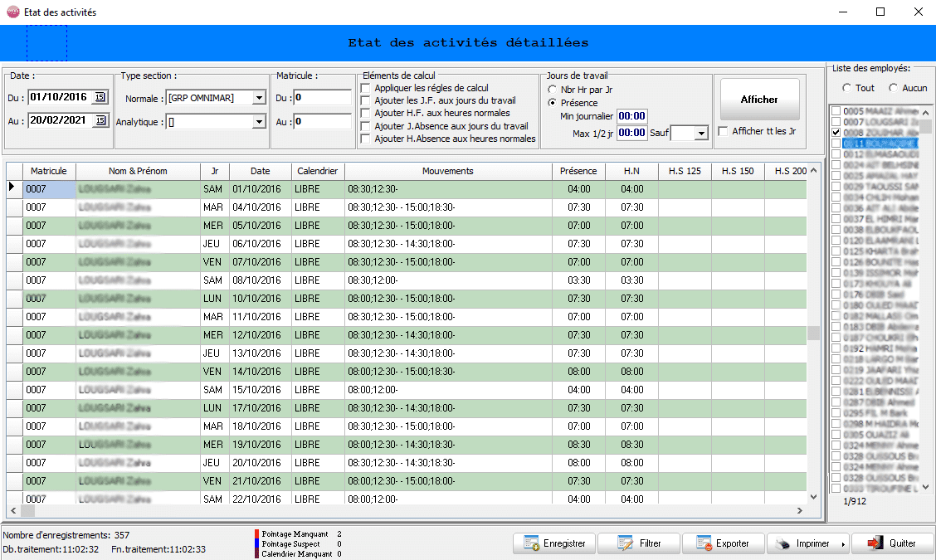Click the employee list scroll down arrow
Image resolution: width=936 pixels, height=560 pixels.
[925, 487]
